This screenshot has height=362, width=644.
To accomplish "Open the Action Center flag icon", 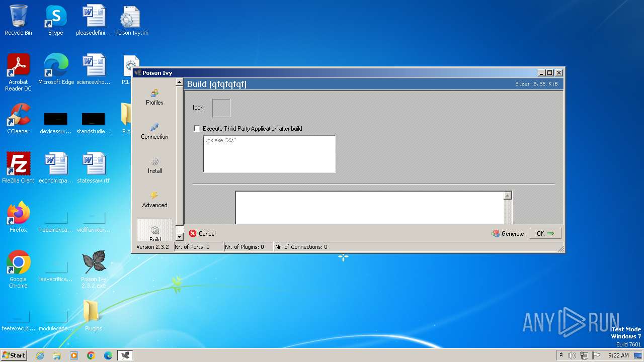I will pyautogui.click(x=596, y=355).
